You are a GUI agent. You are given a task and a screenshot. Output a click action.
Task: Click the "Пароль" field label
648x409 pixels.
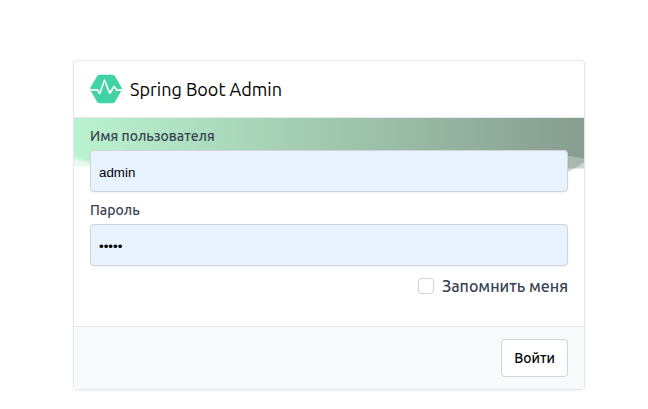[x=115, y=210]
